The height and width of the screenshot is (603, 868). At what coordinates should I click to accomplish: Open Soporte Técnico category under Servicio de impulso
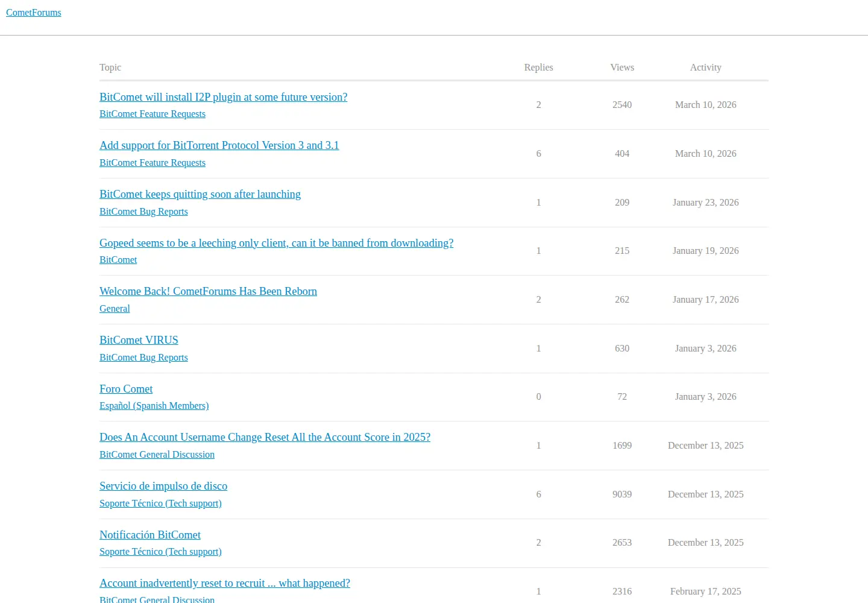tap(160, 504)
